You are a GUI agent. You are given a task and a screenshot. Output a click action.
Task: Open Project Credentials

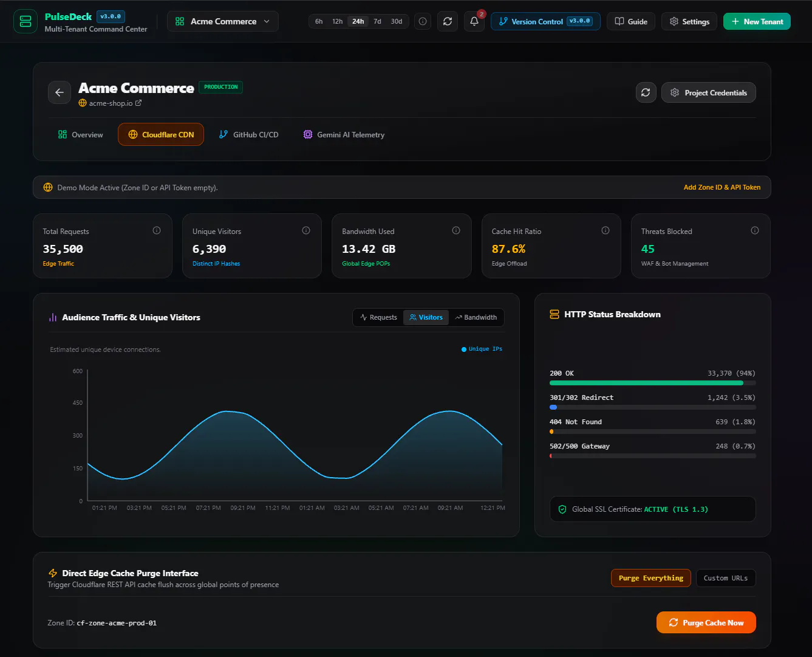click(x=709, y=92)
